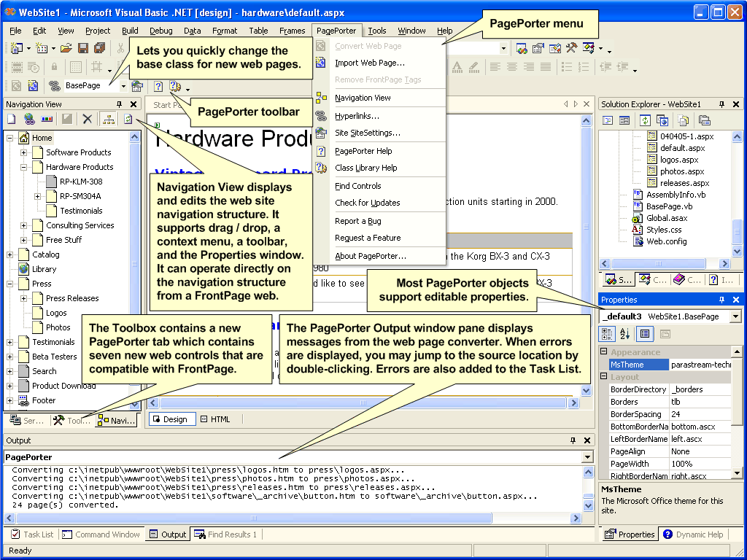Open the Tools menu
This screenshot has height=560, width=747.
pos(377,31)
